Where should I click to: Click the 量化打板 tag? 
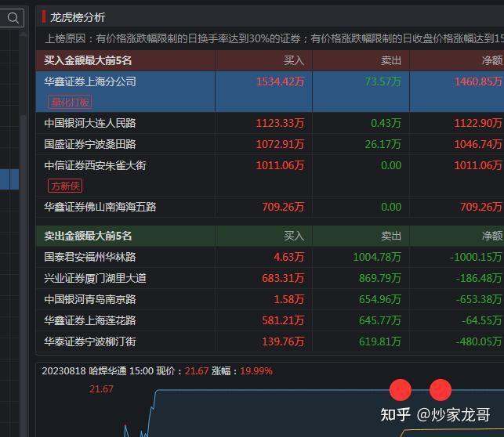point(70,102)
